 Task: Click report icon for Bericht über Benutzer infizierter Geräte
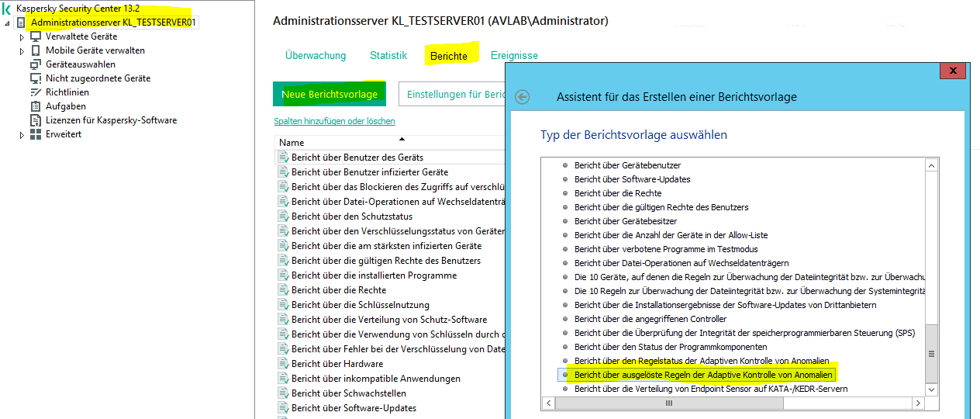(x=283, y=172)
